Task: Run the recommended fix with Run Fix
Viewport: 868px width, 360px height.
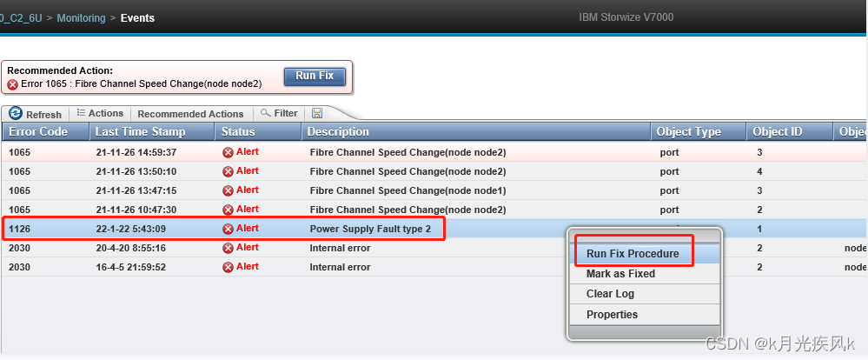Action: (x=315, y=77)
